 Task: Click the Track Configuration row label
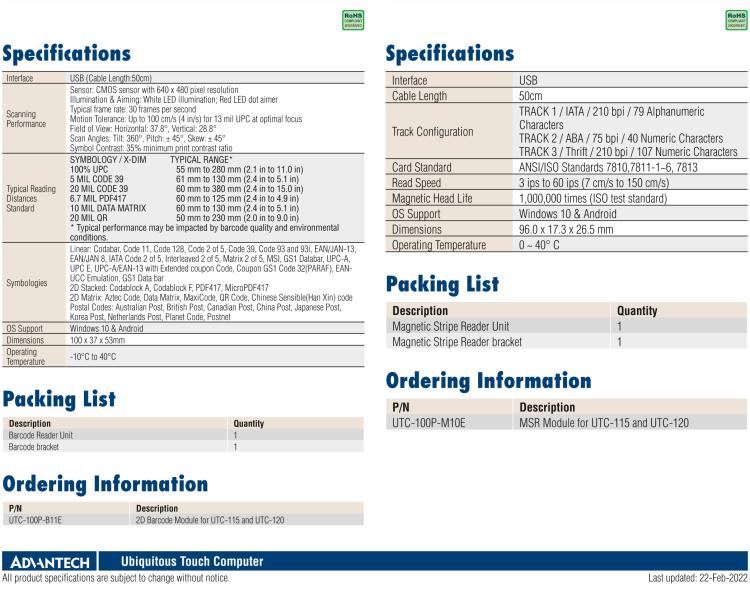pos(433,132)
